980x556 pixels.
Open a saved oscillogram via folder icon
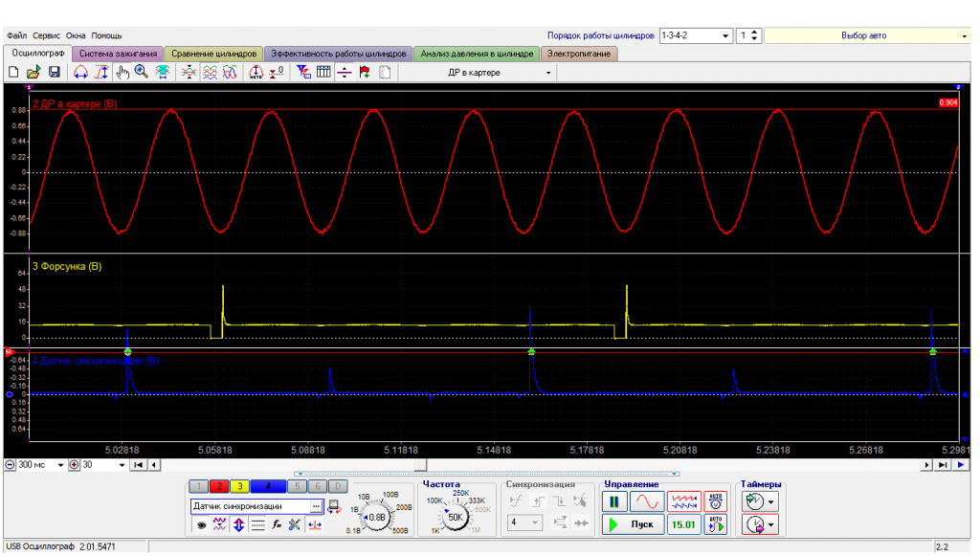pos(33,73)
